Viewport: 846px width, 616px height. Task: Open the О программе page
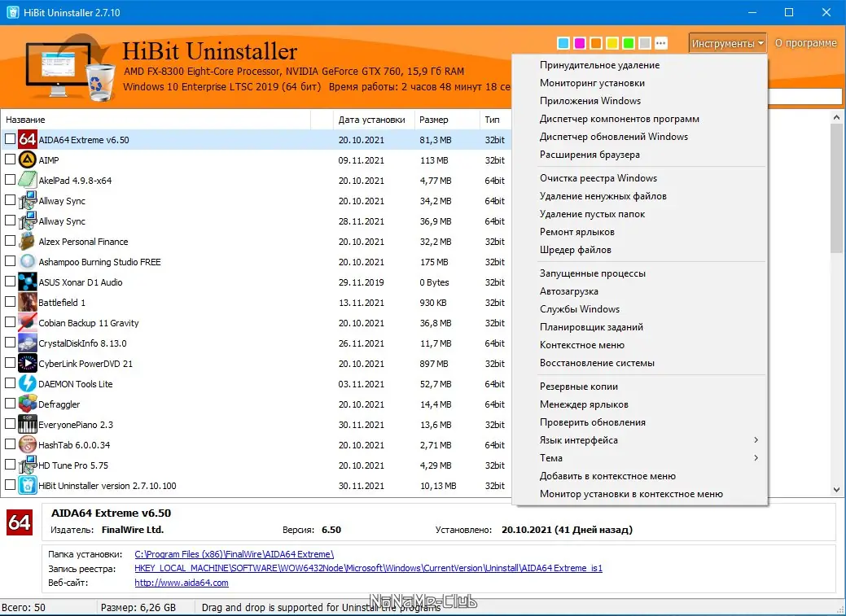tap(805, 43)
